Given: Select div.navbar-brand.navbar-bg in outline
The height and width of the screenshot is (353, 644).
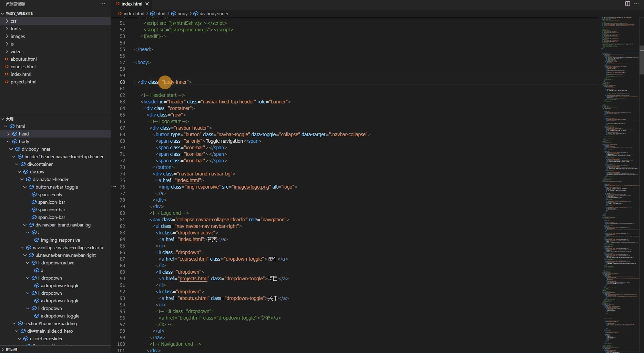Looking at the screenshot, I should tap(63, 225).
